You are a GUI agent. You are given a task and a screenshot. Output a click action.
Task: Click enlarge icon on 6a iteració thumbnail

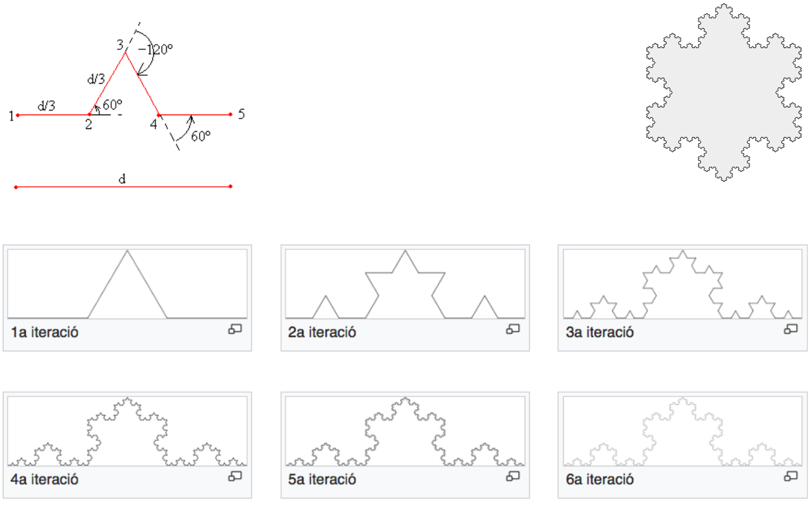[791, 476]
